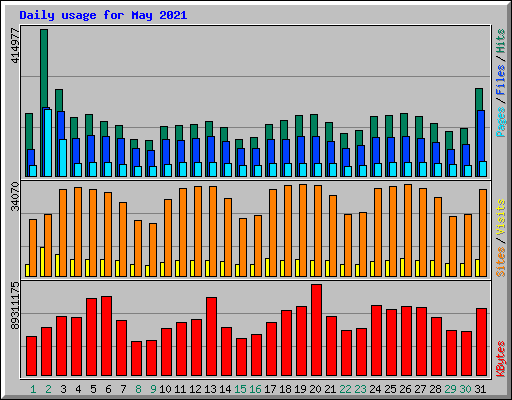512x400 pixels.
Task: Click day 9 on the x-axis
Action: (x=153, y=389)
